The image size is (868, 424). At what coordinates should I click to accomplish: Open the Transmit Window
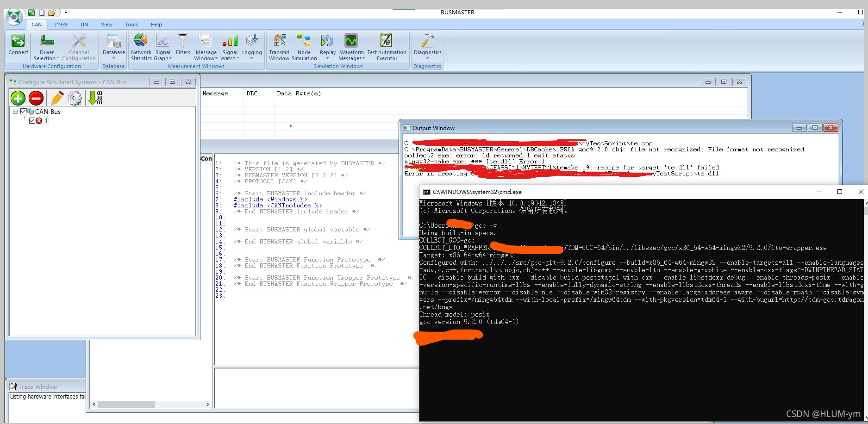pos(279,47)
